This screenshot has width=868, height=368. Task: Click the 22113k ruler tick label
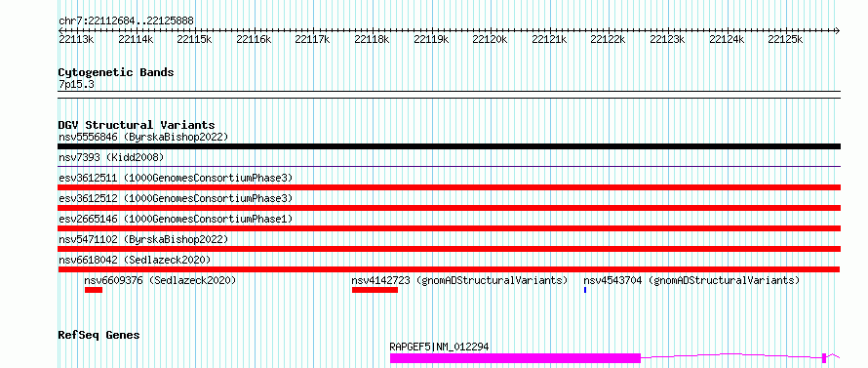76,39
